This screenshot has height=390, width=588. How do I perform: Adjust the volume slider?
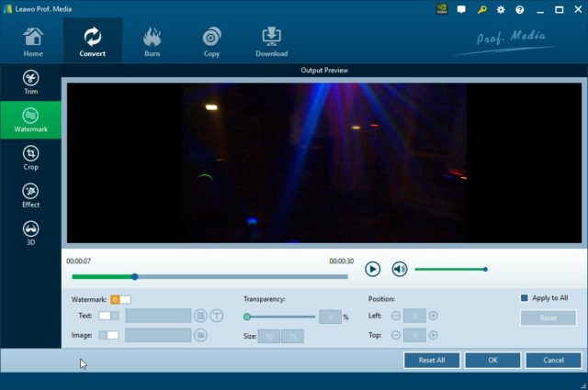tap(451, 270)
